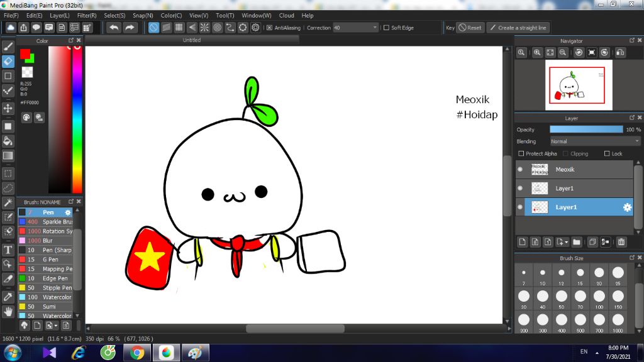
Task: Click the Redo arrow
Action: [130, 28]
